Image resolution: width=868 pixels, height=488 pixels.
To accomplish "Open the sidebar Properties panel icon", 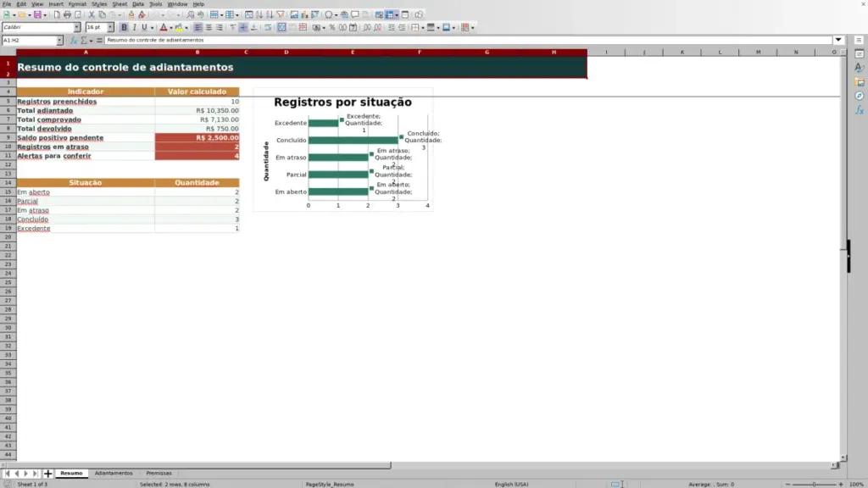I will coord(860,54).
